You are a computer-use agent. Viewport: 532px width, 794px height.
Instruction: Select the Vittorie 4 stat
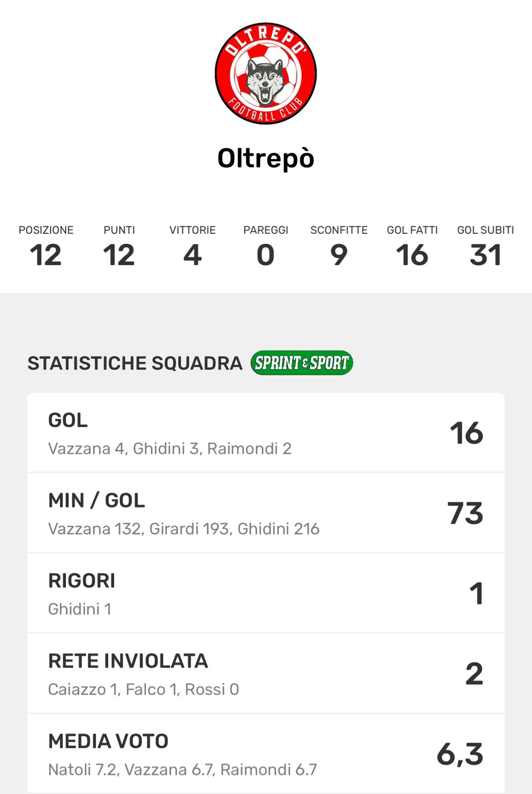pyautogui.click(x=193, y=247)
